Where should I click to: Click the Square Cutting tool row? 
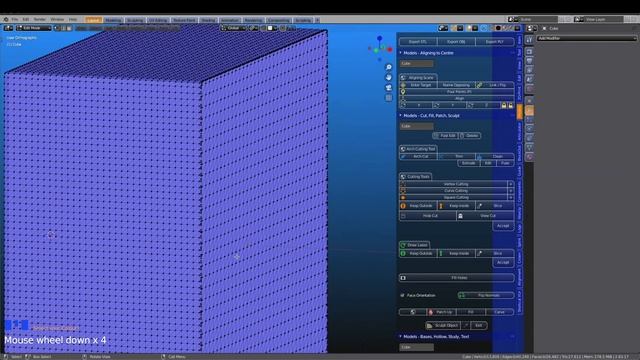[x=453, y=198]
